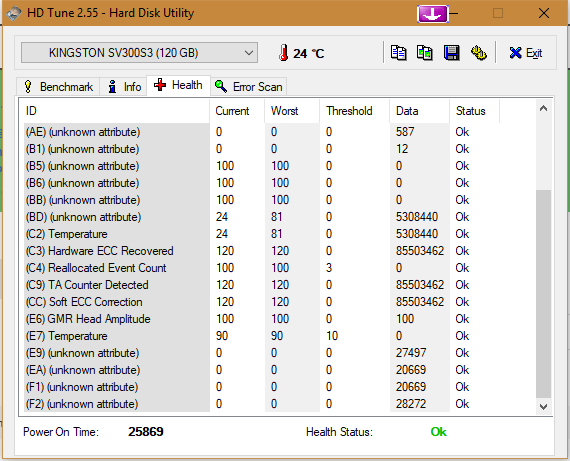
Task: Select the (F1) unknown attribute row
Action: click(x=262, y=387)
